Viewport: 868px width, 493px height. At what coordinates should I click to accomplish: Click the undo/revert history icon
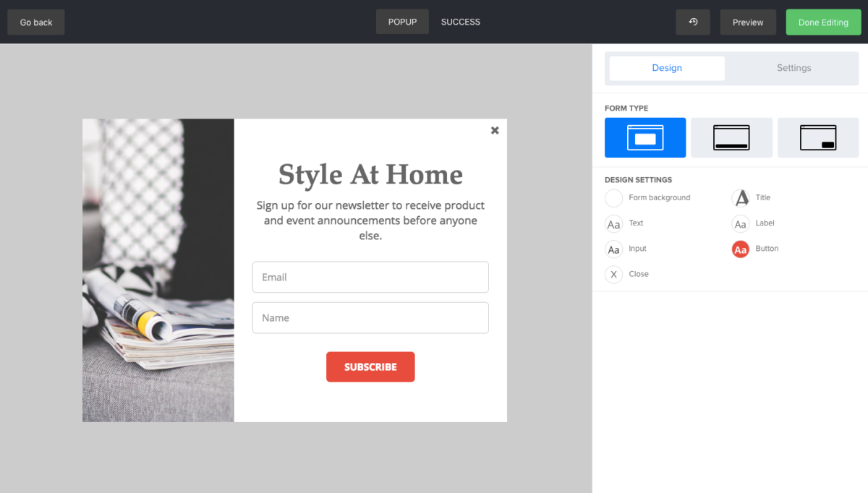pyautogui.click(x=692, y=22)
